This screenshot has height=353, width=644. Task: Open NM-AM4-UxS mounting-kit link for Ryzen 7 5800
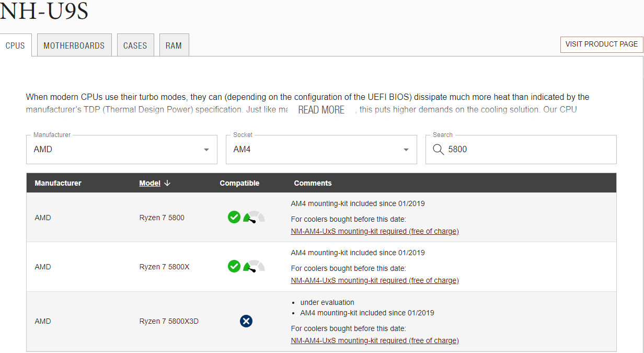click(374, 231)
